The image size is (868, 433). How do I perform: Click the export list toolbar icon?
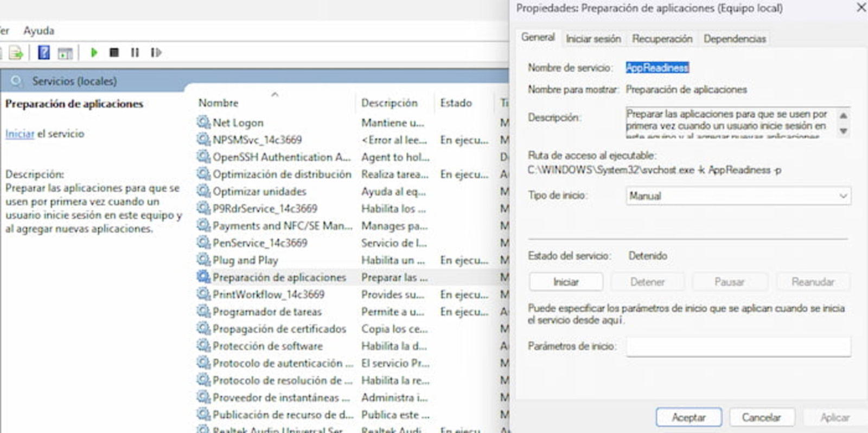pyautogui.click(x=16, y=53)
